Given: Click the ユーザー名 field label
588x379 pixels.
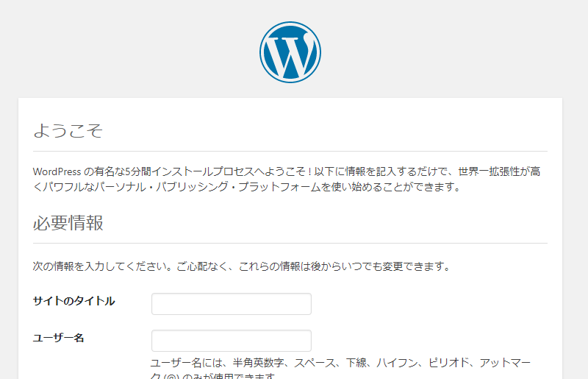Looking at the screenshot, I should tap(58, 338).
